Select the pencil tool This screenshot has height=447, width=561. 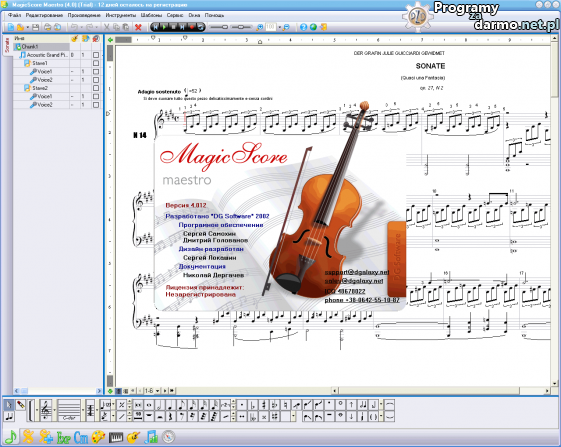pos(21,405)
